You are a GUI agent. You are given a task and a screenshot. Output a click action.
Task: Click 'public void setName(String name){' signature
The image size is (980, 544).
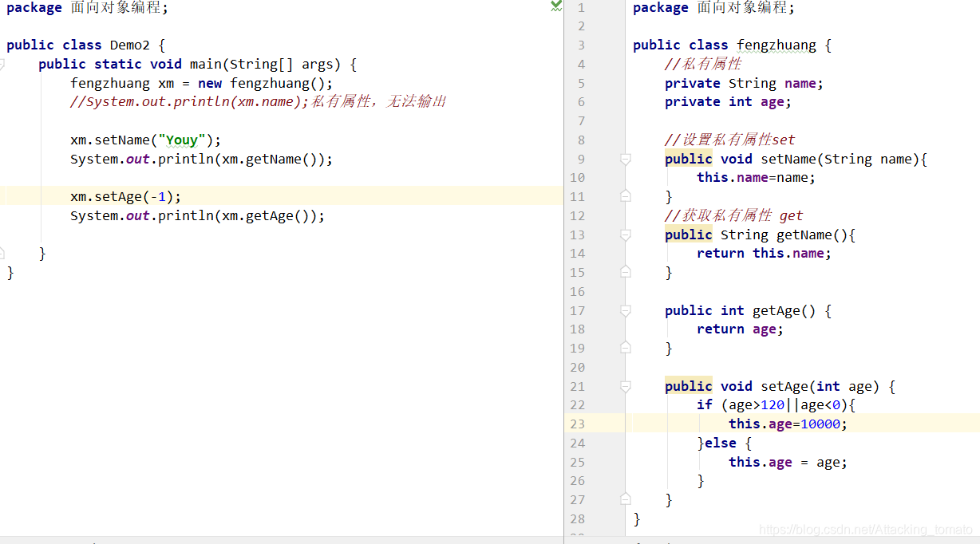[796, 159]
